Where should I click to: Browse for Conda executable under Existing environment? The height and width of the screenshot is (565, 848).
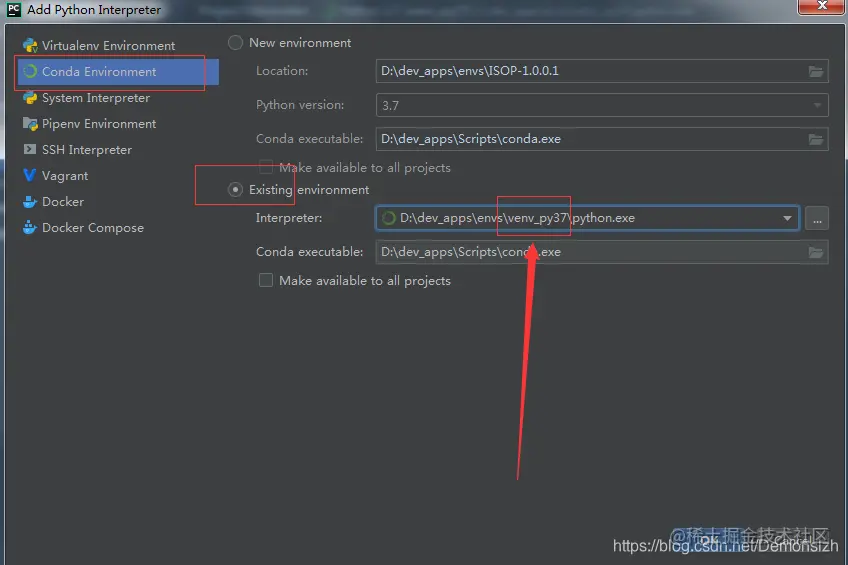point(816,252)
